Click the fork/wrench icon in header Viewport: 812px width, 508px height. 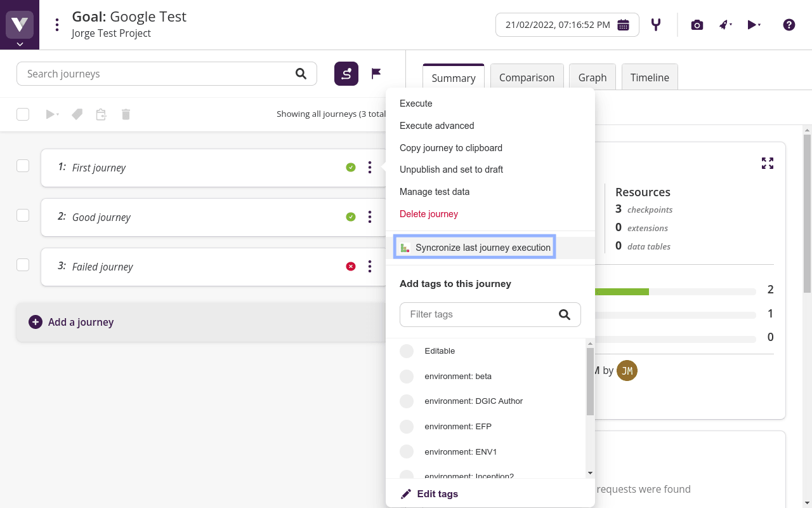pyautogui.click(x=656, y=25)
